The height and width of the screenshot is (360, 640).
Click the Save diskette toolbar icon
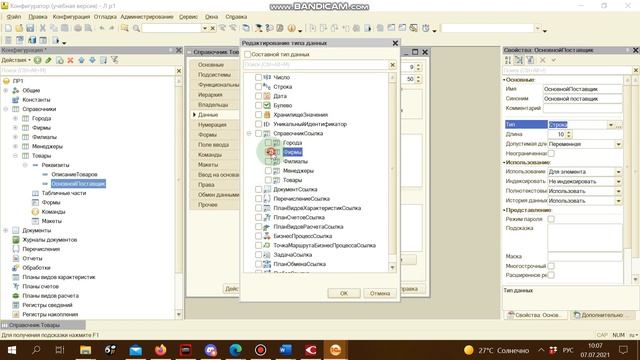(30, 28)
